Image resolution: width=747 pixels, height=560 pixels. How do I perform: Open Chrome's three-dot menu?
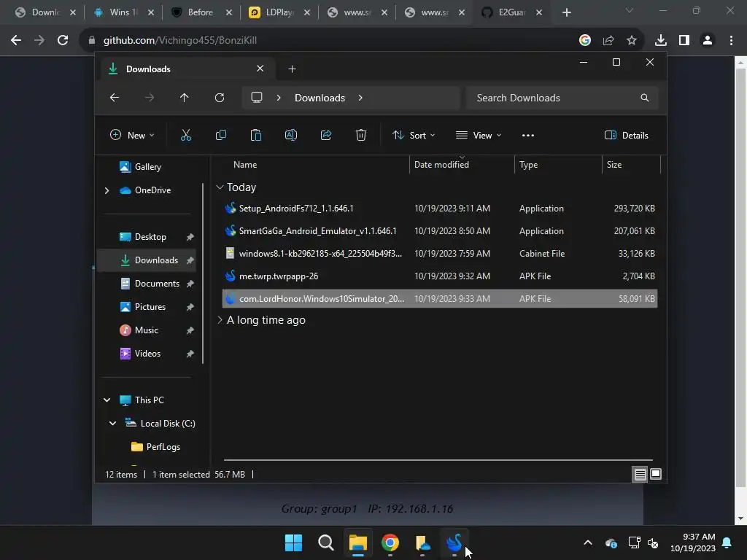click(x=731, y=41)
